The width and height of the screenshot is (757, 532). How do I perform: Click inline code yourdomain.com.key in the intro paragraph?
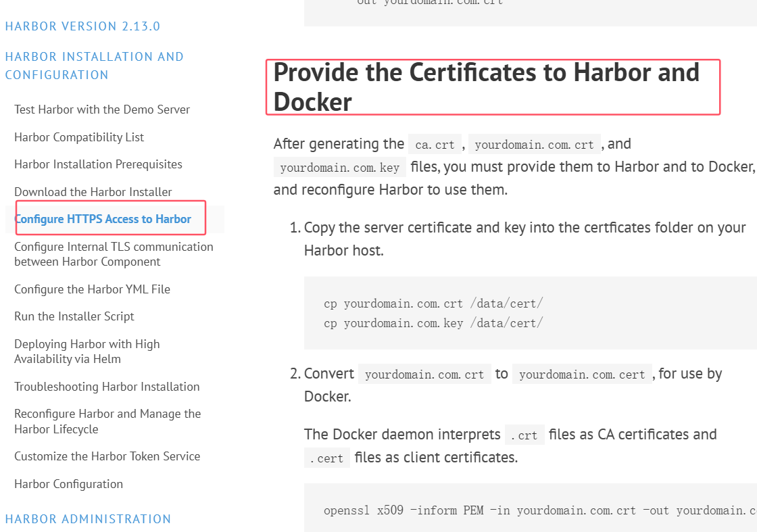[340, 168]
